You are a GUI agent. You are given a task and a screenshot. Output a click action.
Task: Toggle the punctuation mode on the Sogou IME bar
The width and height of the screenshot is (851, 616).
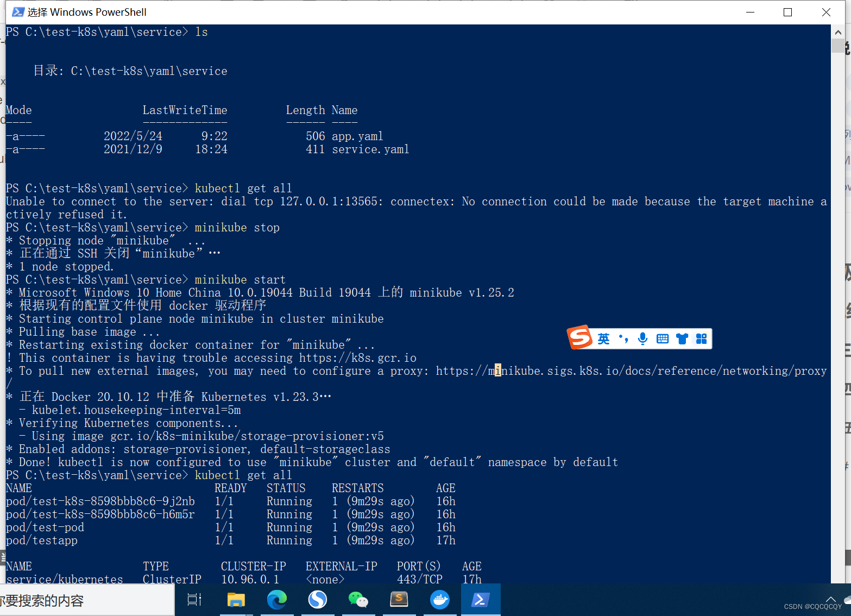[x=623, y=339]
